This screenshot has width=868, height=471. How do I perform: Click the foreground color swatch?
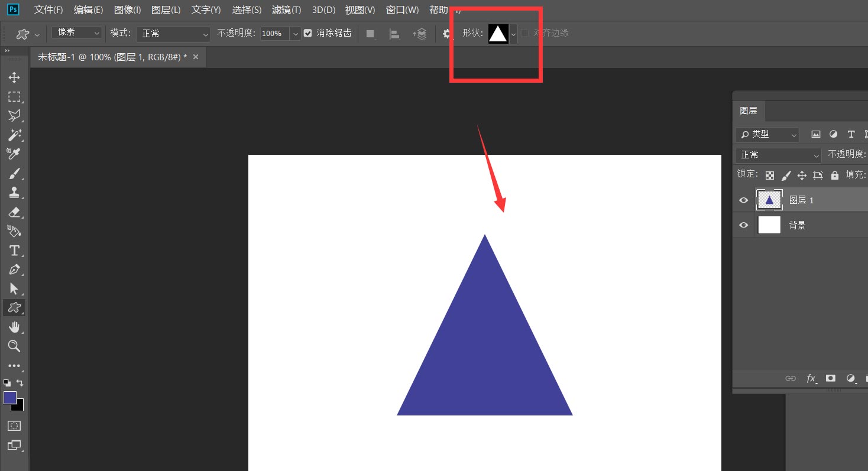tap(10, 398)
